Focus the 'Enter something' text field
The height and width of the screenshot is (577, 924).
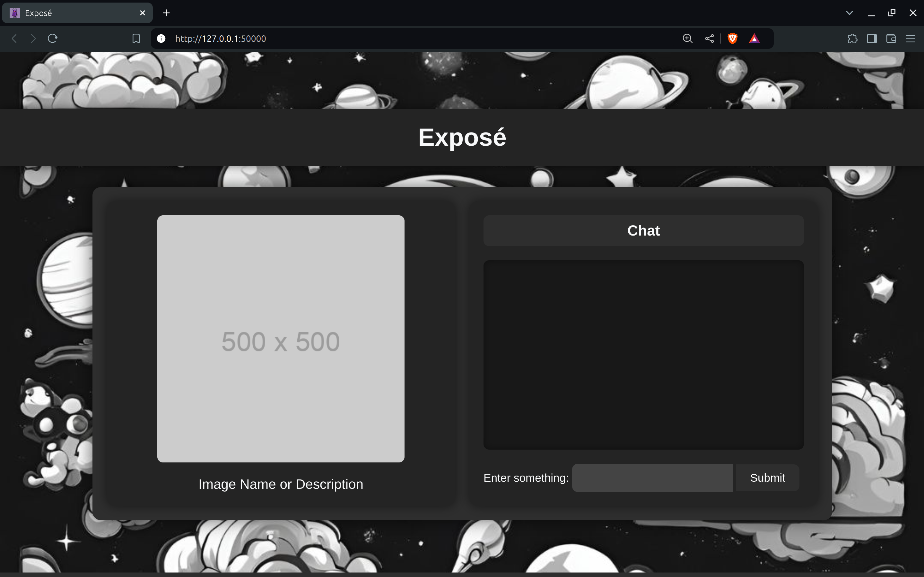click(652, 478)
